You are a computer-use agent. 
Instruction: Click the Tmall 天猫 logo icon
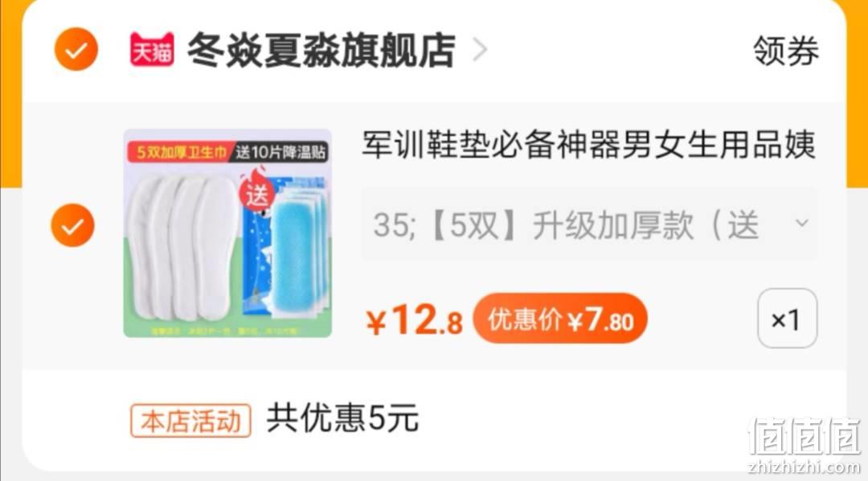152,49
